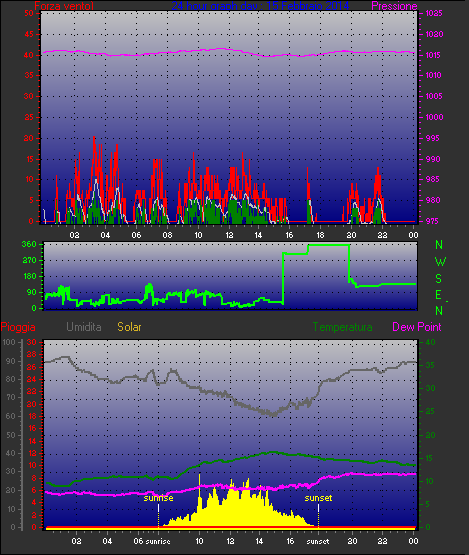Click the 'Temperatura' legend label
This screenshot has height=555, width=469.
click(342, 327)
